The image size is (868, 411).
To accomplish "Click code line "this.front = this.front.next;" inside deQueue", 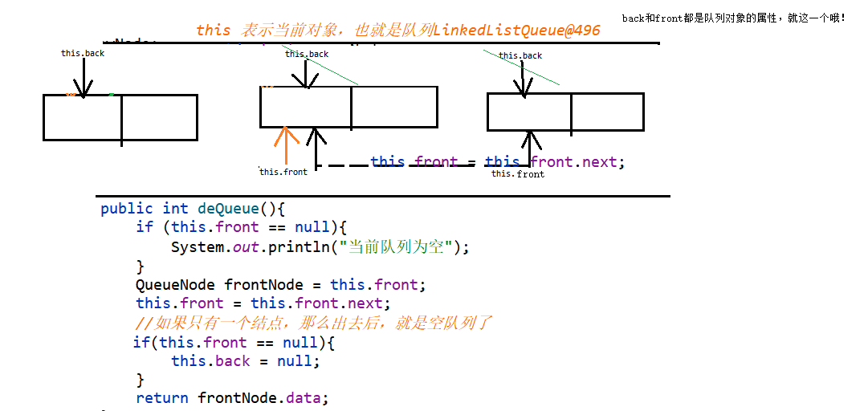I will point(263,303).
